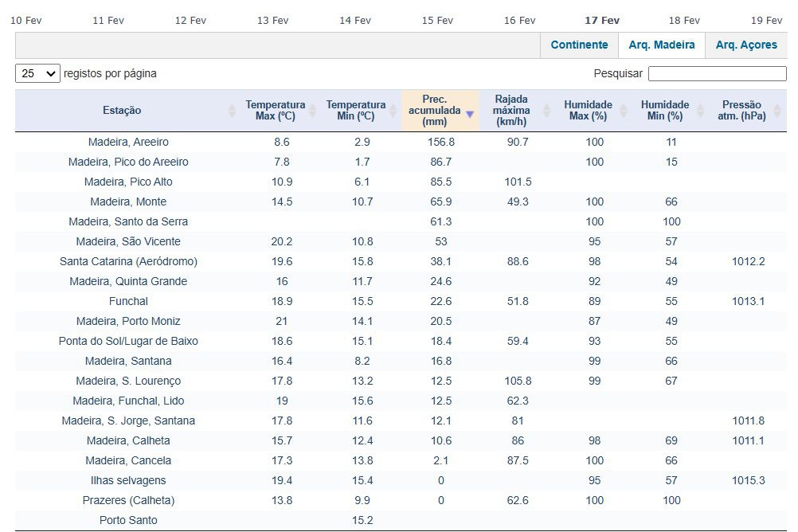Screen dimensions: 798x532
Task: Select the Arq. Madeira tab
Action: [x=661, y=45]
